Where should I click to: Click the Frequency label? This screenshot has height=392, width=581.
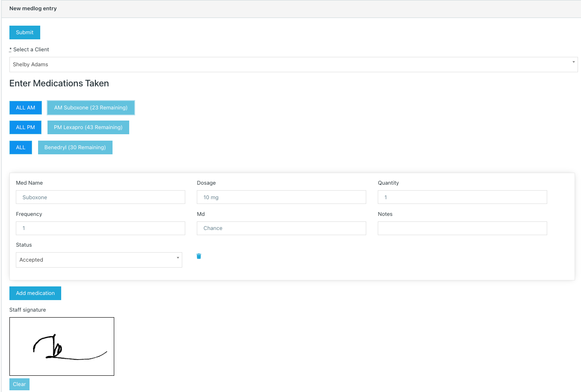[x=29, y=214]
